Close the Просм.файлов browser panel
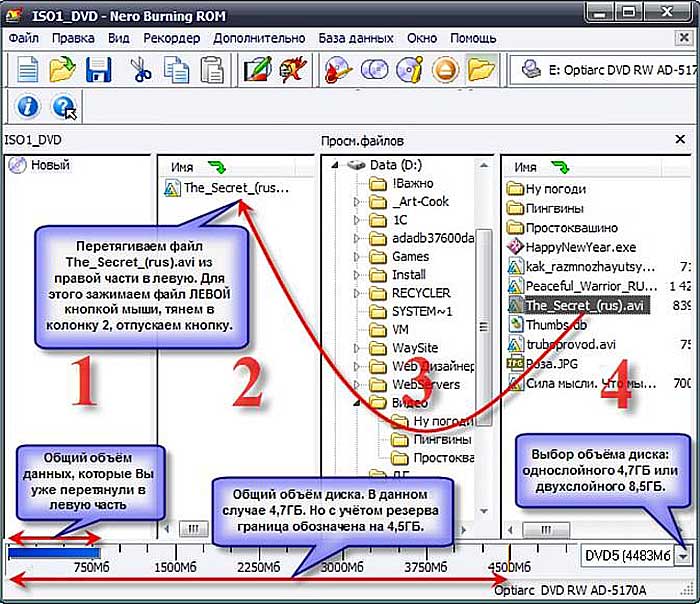 click(x=680, y=140)
